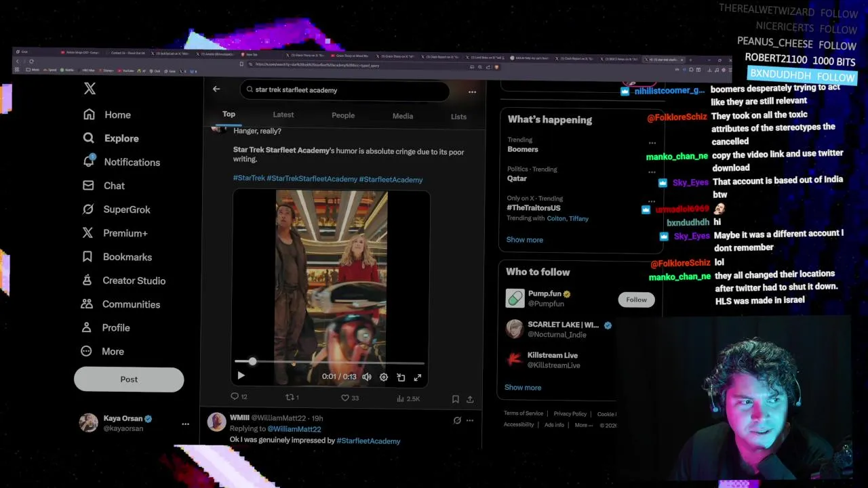Open Profile in the sidebar

[x=106, y=327]
